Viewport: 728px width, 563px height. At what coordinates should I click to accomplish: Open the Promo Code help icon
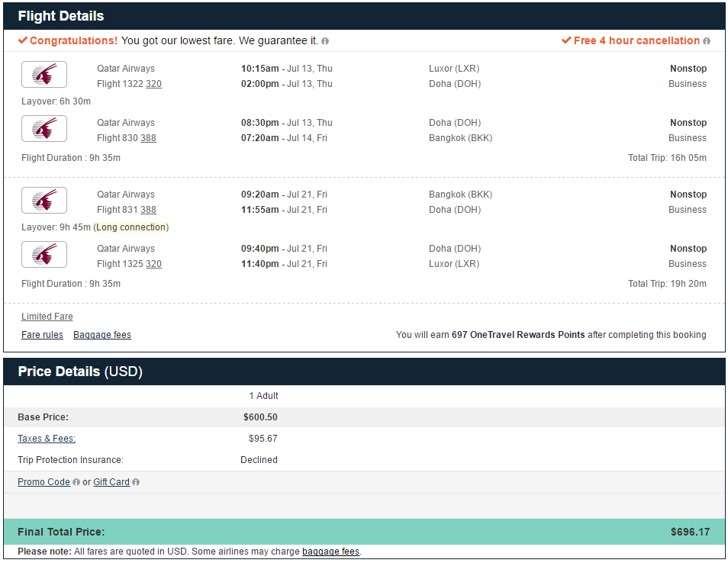tap(76, 482)
